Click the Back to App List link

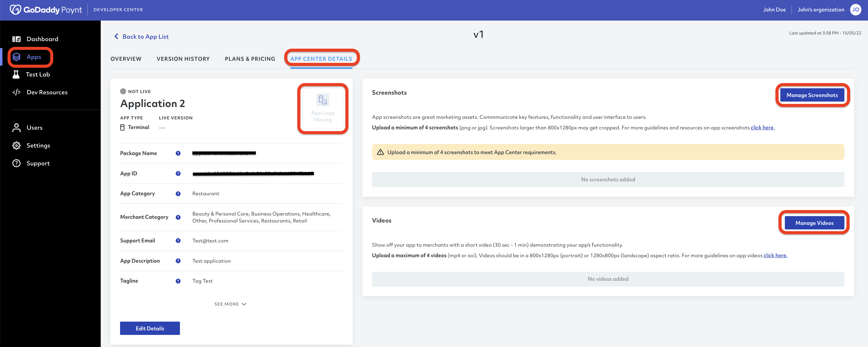pos(145,36)
